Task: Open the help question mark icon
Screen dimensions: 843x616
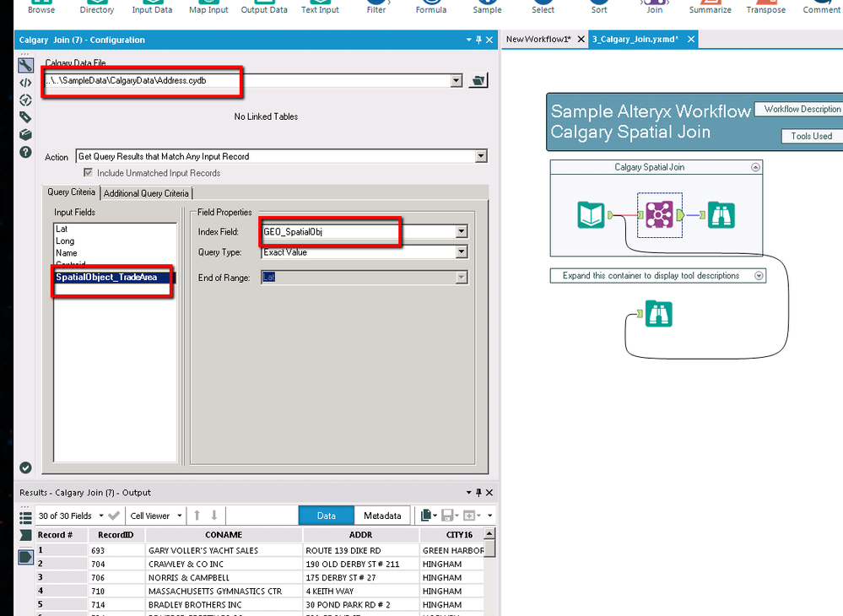Action: 25,152
